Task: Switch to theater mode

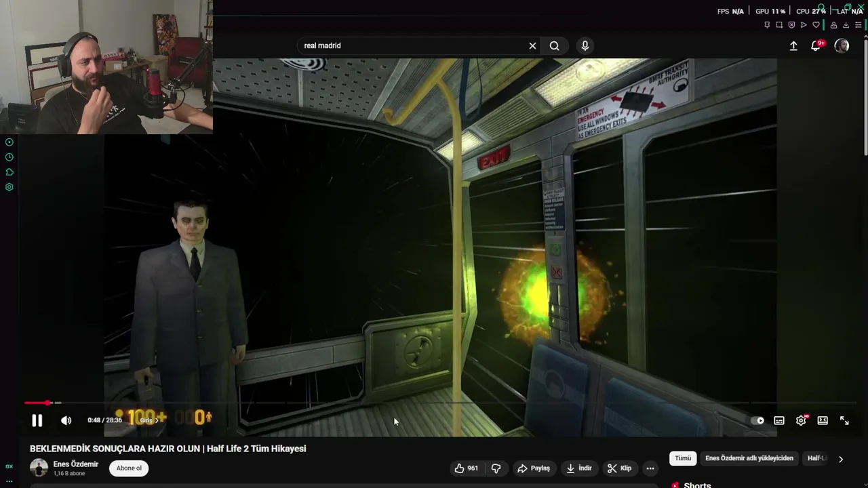Action: [823, 421]
